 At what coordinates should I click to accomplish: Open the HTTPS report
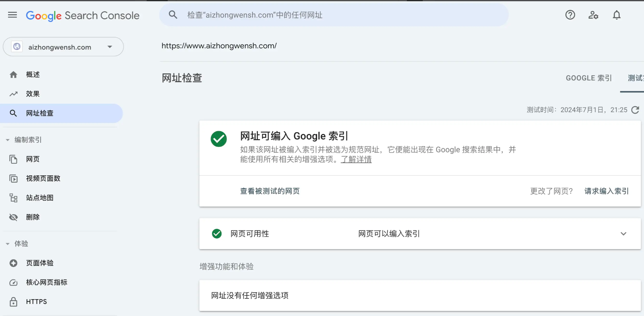pos(37,302)
